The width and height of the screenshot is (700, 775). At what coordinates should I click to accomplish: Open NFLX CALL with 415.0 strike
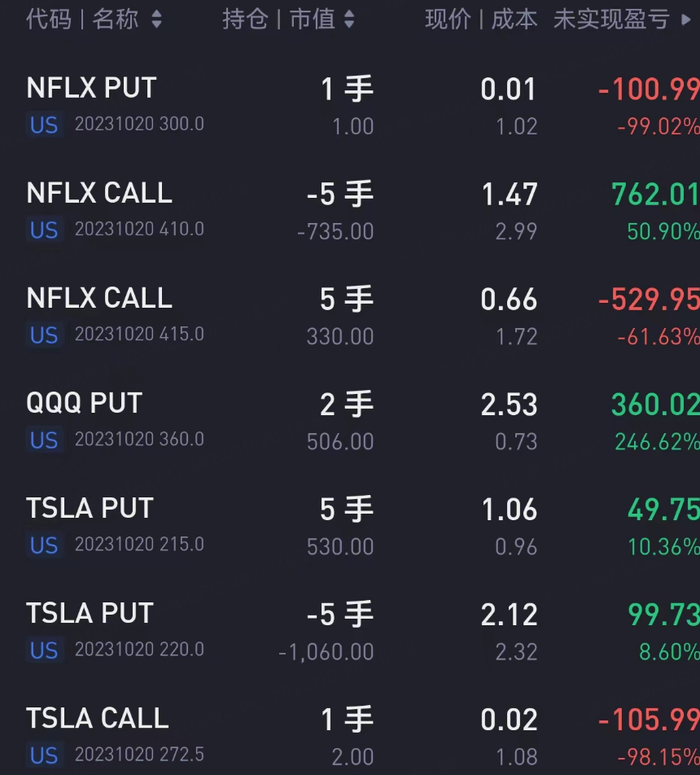[99, 299]
